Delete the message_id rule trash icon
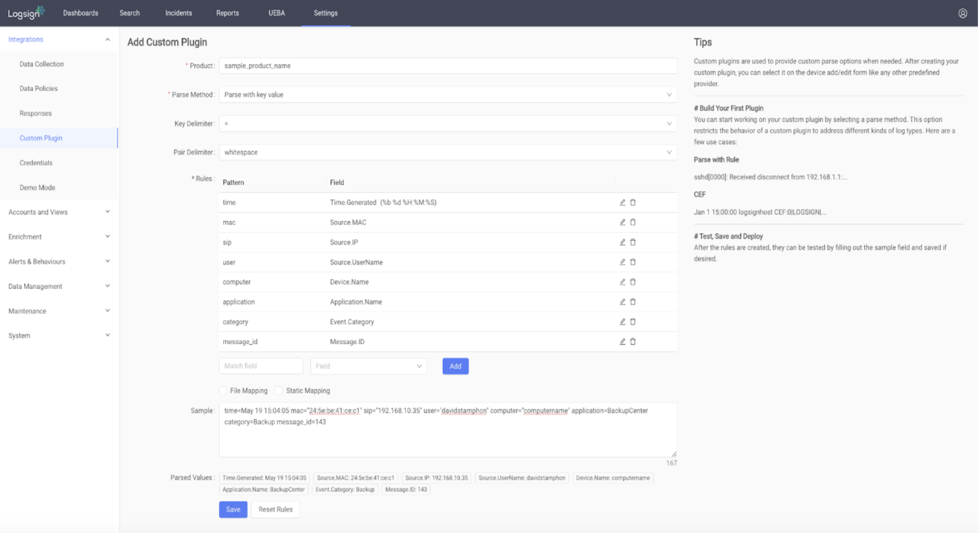This screenshot has width=980, height=533. click(x=633, y=342)
